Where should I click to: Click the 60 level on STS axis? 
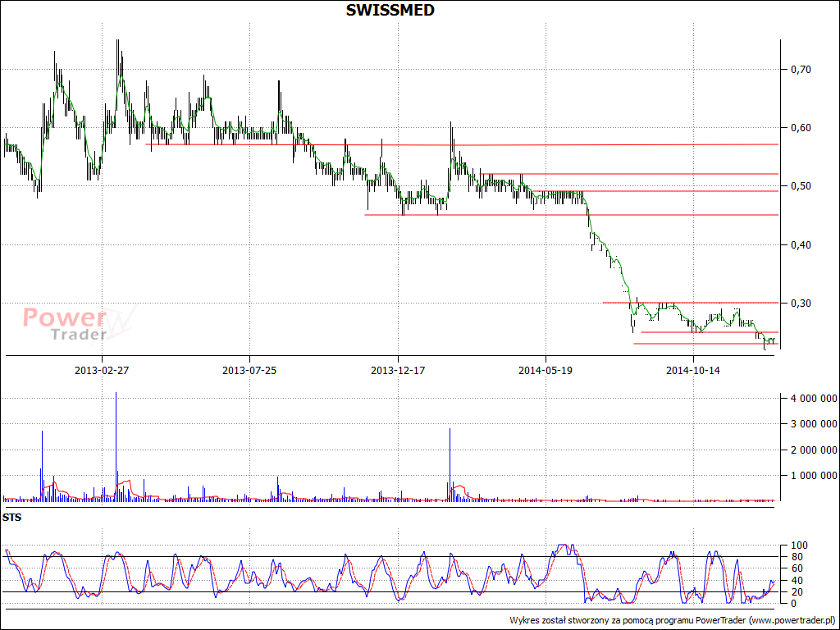[796, 568]
